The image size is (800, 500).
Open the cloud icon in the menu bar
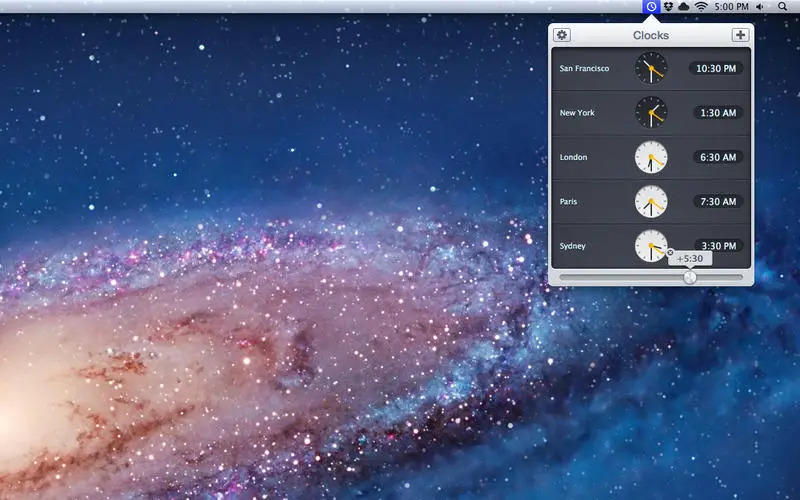coord(684,7)
